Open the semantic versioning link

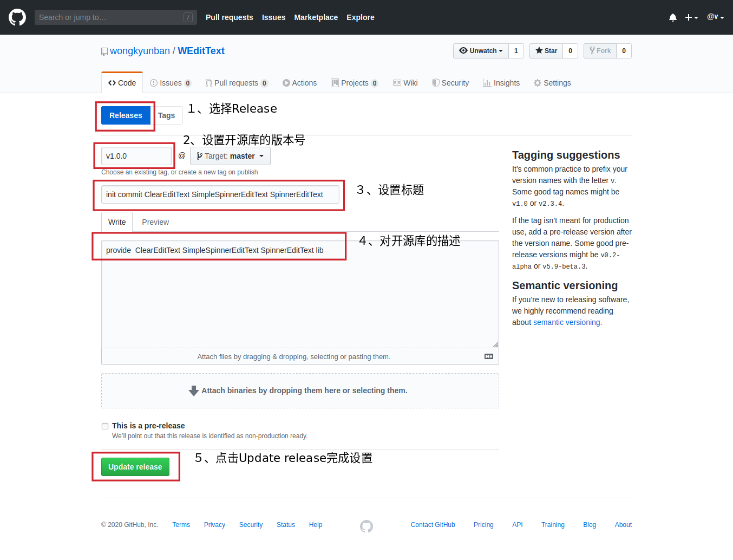click(567, 322)
